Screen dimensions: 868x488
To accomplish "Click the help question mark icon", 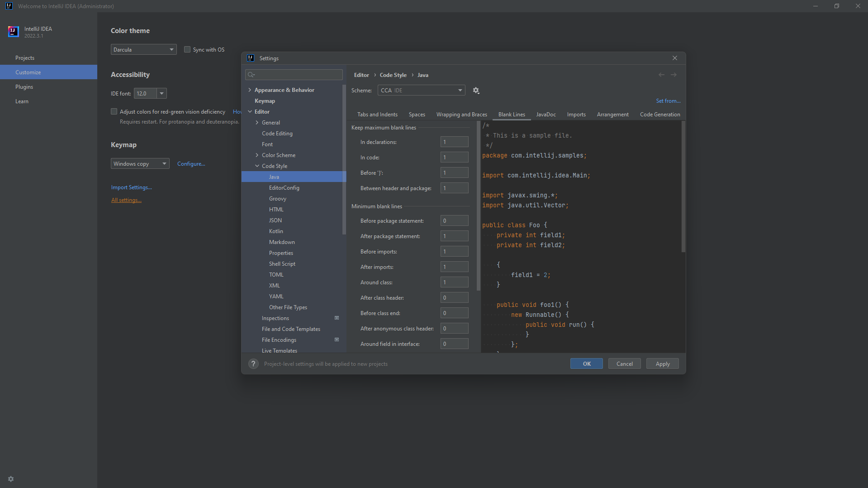I will (253, 364).
